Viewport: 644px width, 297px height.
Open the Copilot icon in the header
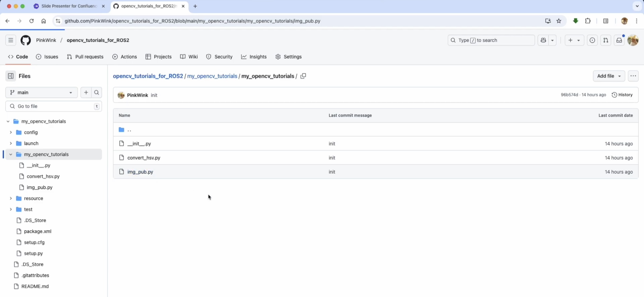tap(543, 40)
